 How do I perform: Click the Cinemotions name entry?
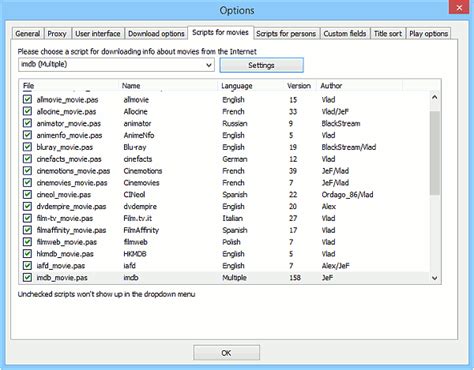[x=143, y=171]
